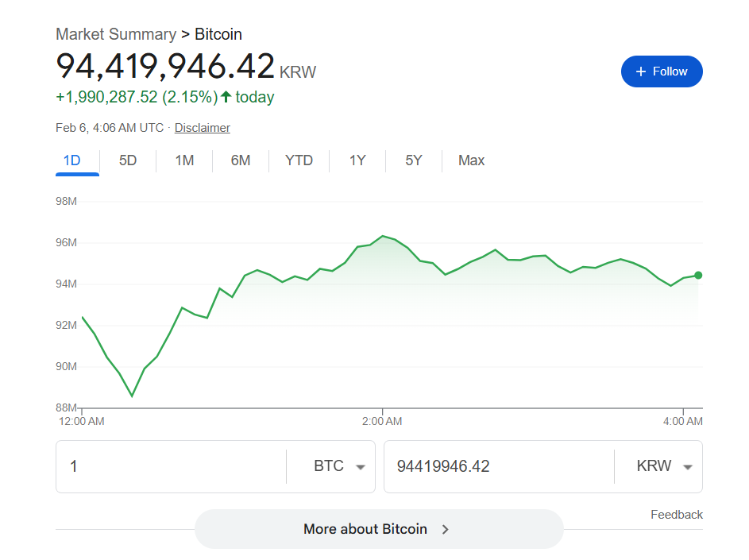This screenshot has height=560, width=749.
Task: Click the 4:00 AM axis label
Action: [x=682, y=422]
